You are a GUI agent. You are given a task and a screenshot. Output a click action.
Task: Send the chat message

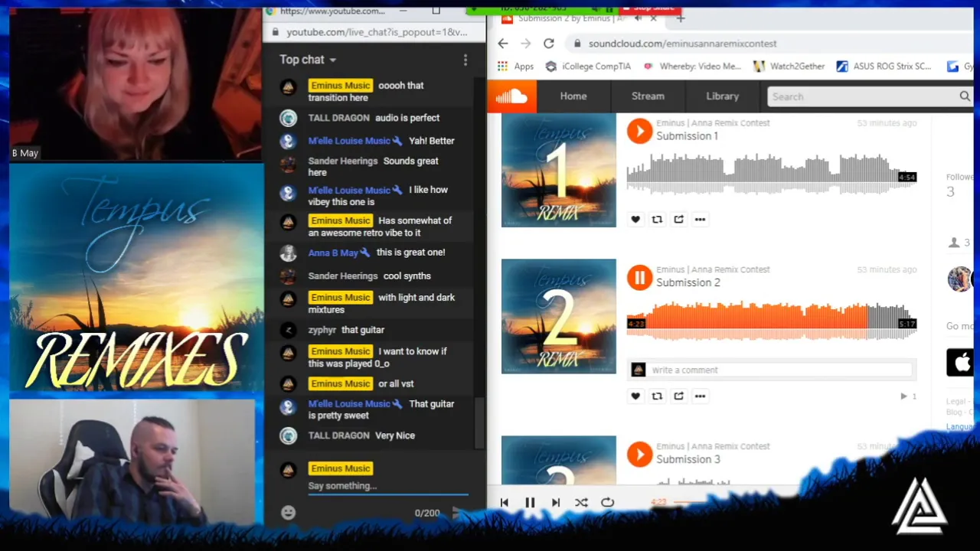pyautogui.click(x=457, y=513)
